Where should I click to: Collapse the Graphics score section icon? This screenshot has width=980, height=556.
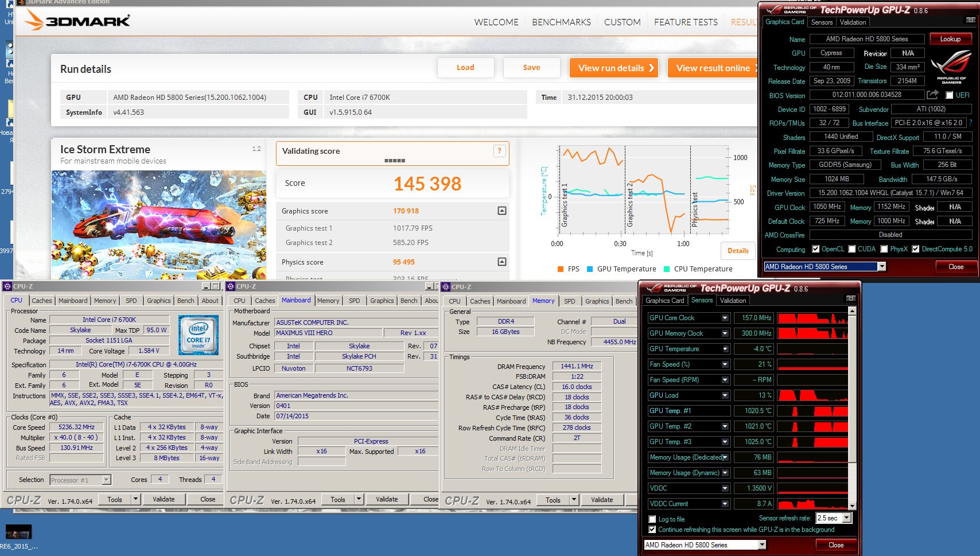pos(502,211)
